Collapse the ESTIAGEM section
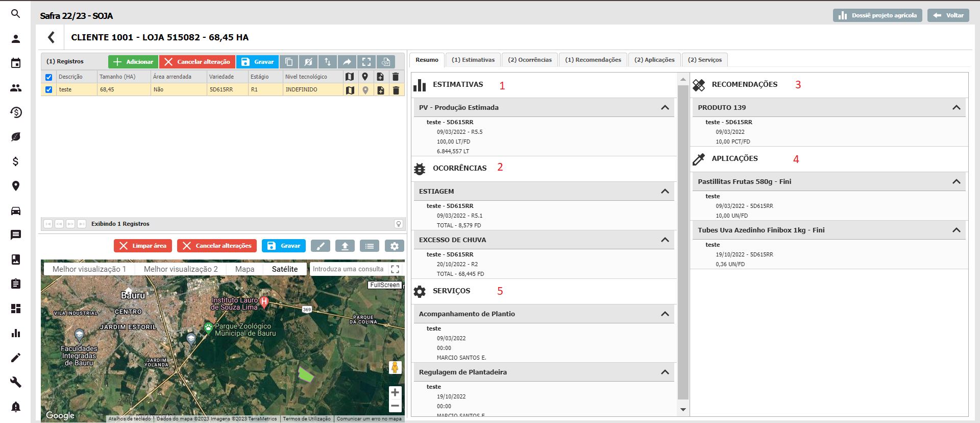 665,191
